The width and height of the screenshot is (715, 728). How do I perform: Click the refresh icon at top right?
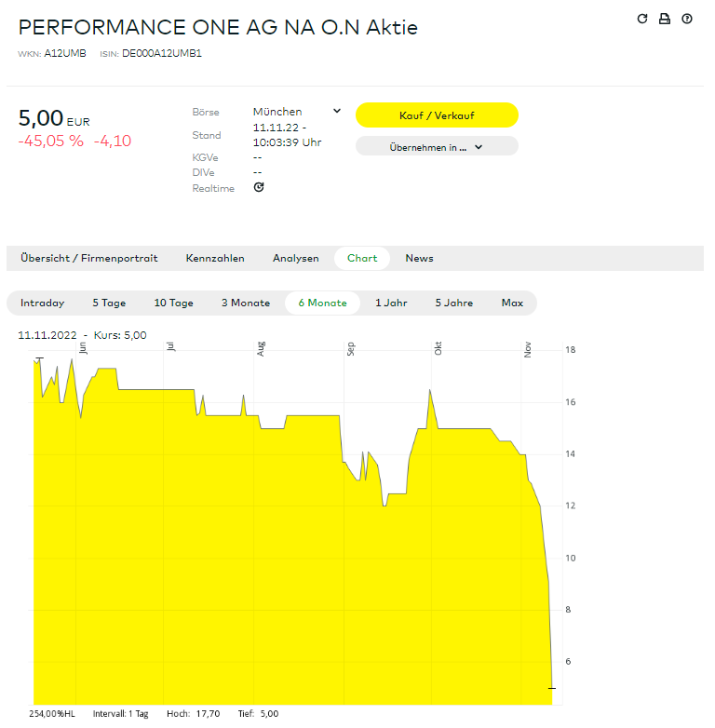click(642, 19)
